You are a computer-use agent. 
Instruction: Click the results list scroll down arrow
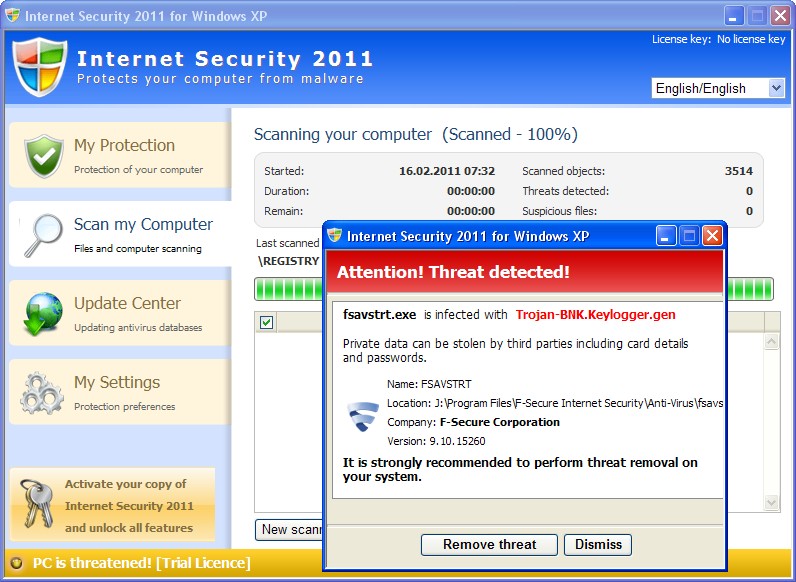coord(772,503)
